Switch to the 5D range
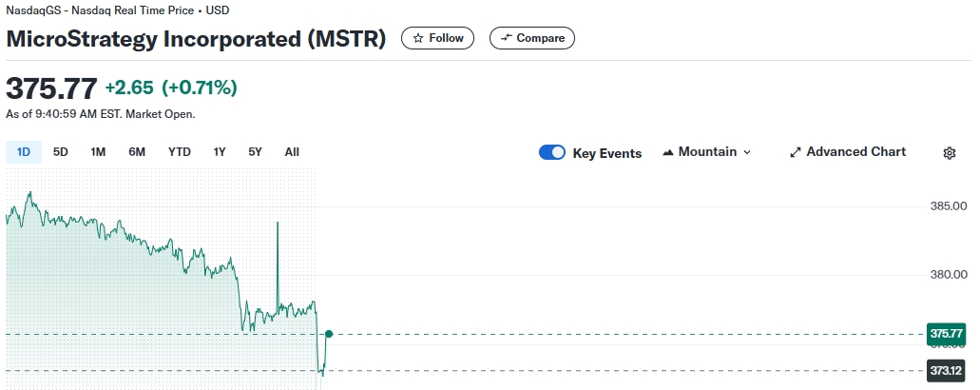 [x=61, y=151]
